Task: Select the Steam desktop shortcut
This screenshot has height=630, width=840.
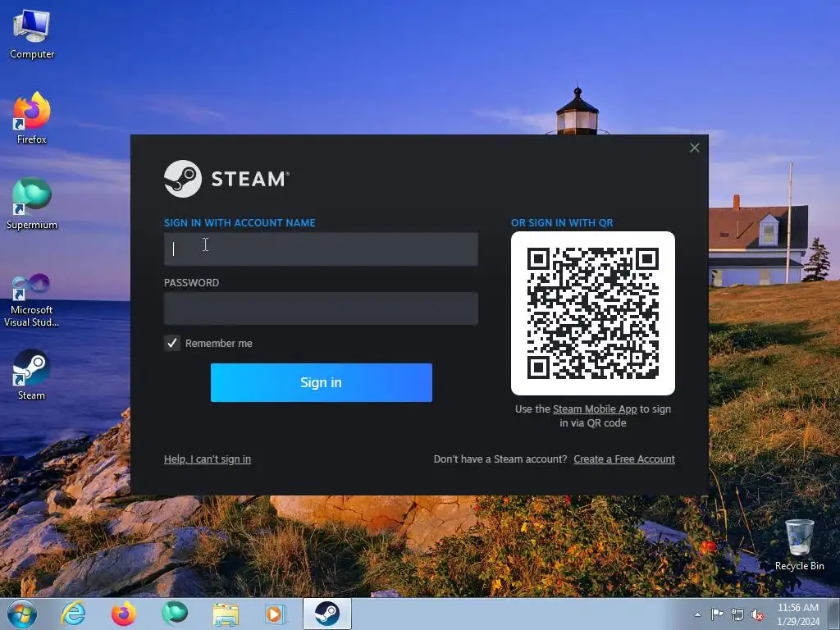Action: point(32,374)
